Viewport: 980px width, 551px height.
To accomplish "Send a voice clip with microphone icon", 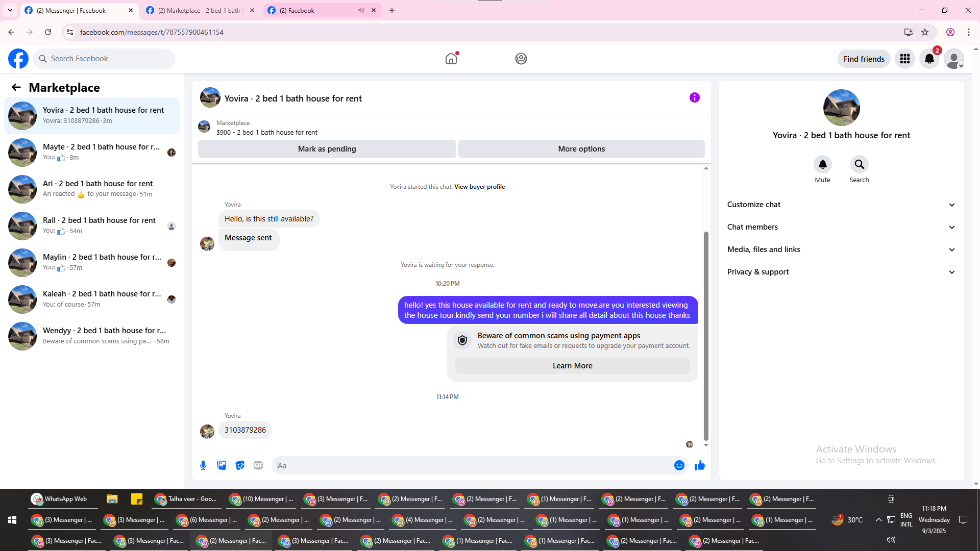I will click(203, 465).
